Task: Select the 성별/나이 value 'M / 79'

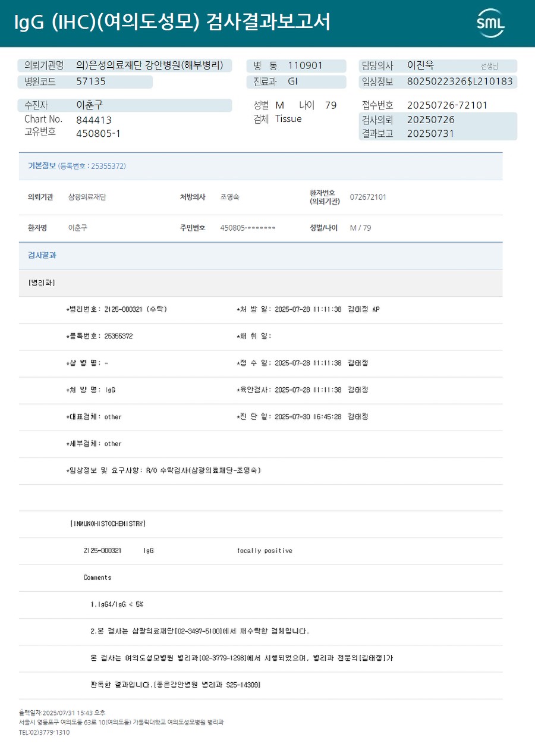Action: tap(360, 228)
